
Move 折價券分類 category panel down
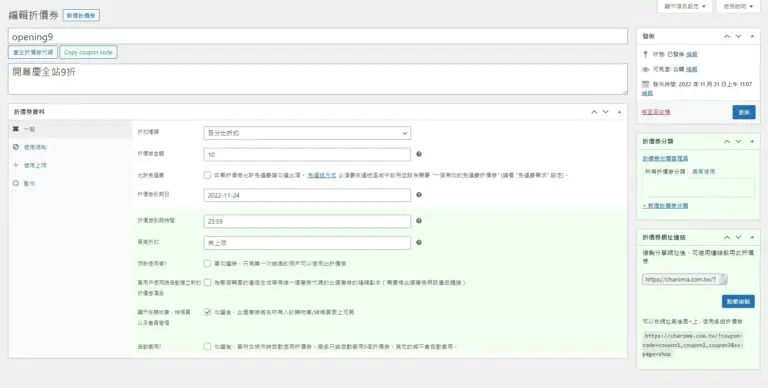point(739,141)
